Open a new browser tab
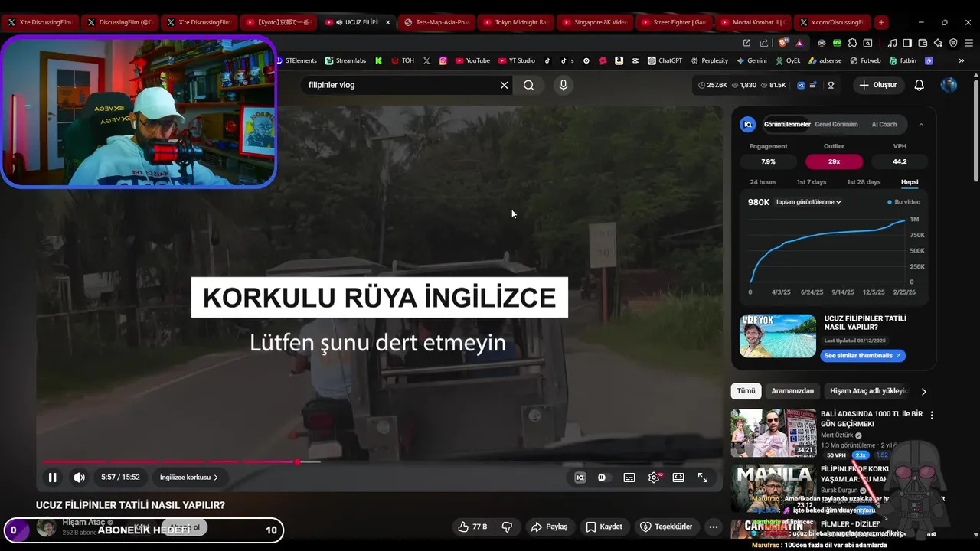This screenshot has height=551, width=980. pos(881,22)
